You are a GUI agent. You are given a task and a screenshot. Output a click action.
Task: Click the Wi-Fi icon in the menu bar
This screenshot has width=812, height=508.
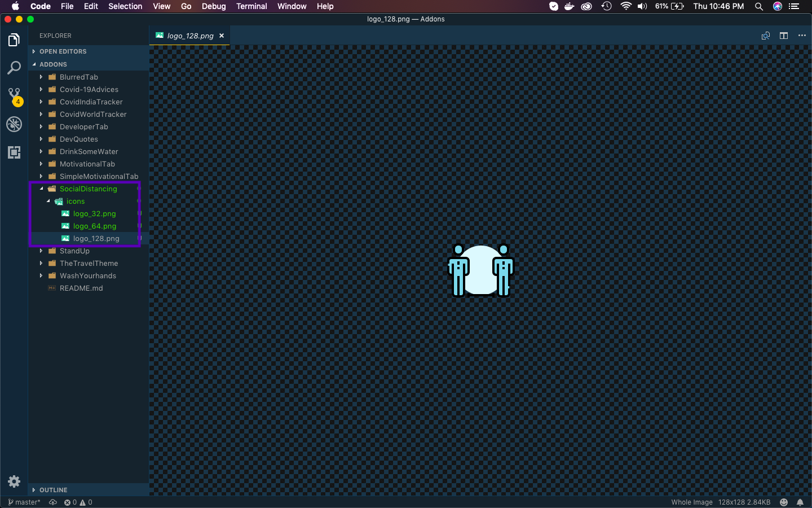point(626,6)
